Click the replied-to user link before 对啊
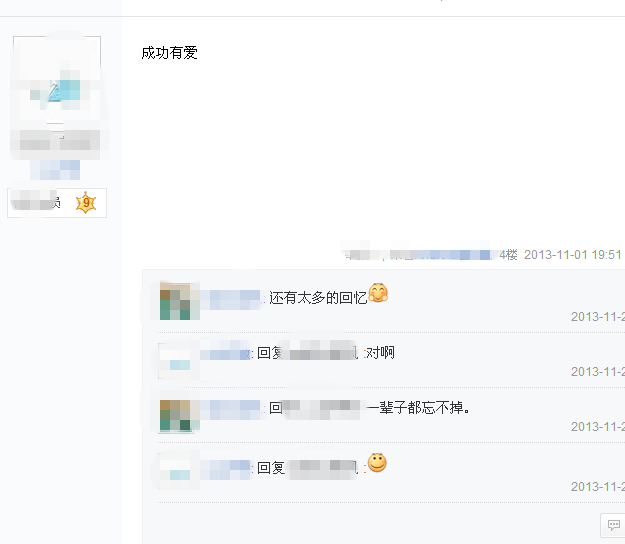625x544 pixels. (321, 352)
